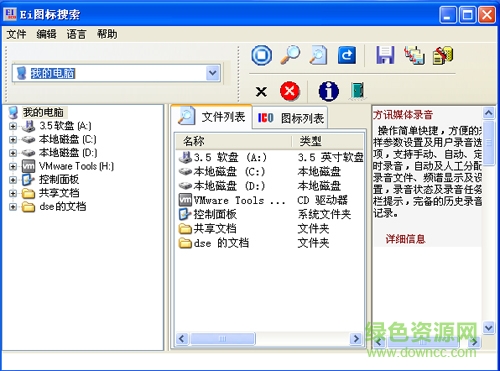The width and height of the screenshot is (500, 371).
Task: Open the 语言 menu
Action: pyautogui.click(x=76, y=34)
